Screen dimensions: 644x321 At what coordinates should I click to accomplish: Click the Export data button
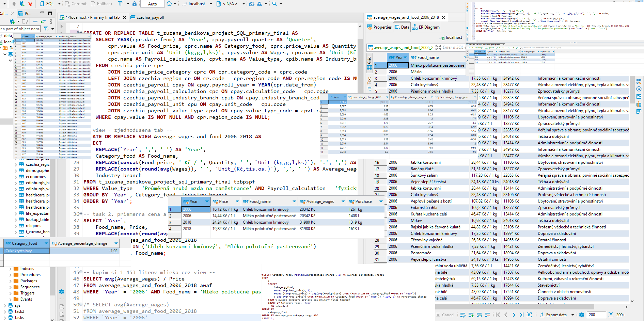coord(556,315)
